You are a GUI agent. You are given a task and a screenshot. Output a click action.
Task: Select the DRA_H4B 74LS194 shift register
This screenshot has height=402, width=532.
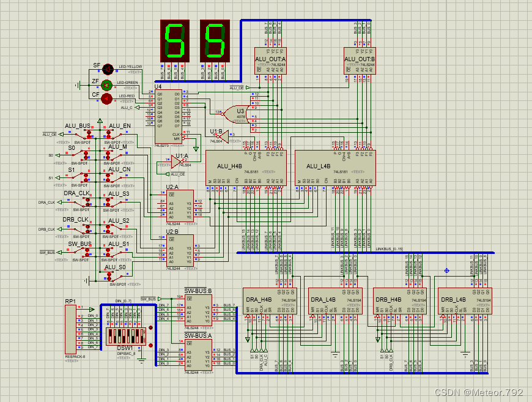pyautogui.click(x=270, y=301)
